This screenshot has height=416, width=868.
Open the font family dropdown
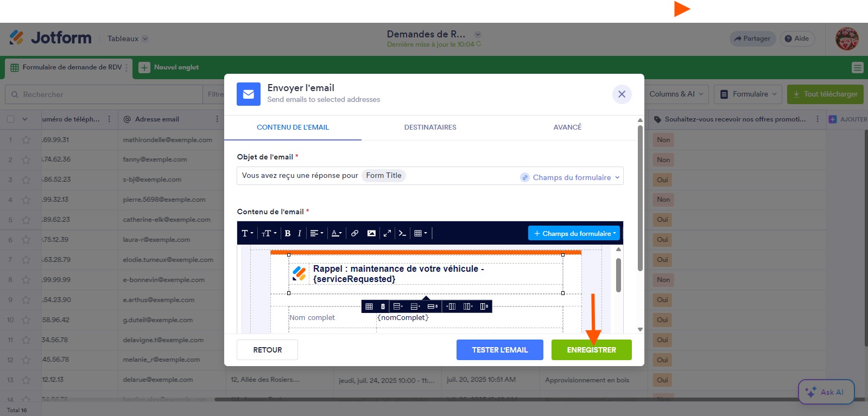click(248, 233)
